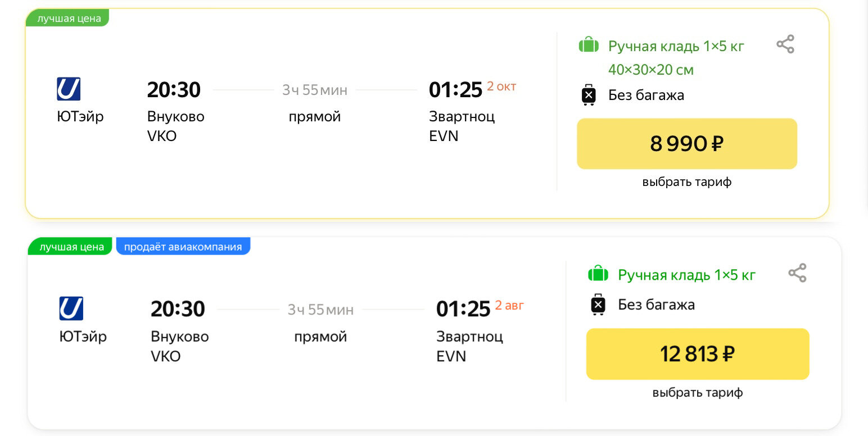Image resolution: width=868 pixels, height=436 pixels.
Task: Click 'лучшая цена' badge on second card
Action: point(71,247)
